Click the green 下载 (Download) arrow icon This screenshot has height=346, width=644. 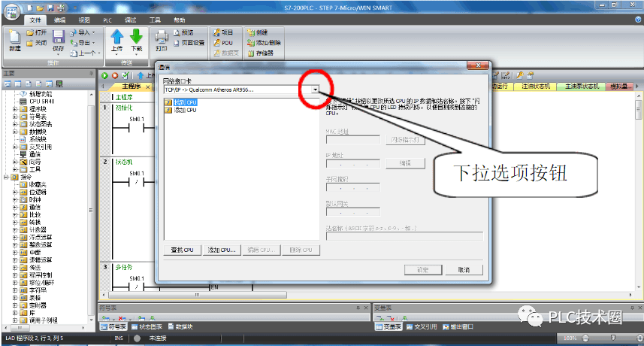(136, 37)
